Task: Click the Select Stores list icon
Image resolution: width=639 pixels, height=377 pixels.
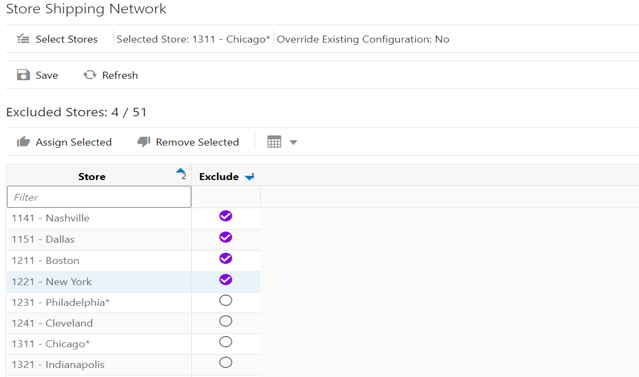Action: (23, 39)
